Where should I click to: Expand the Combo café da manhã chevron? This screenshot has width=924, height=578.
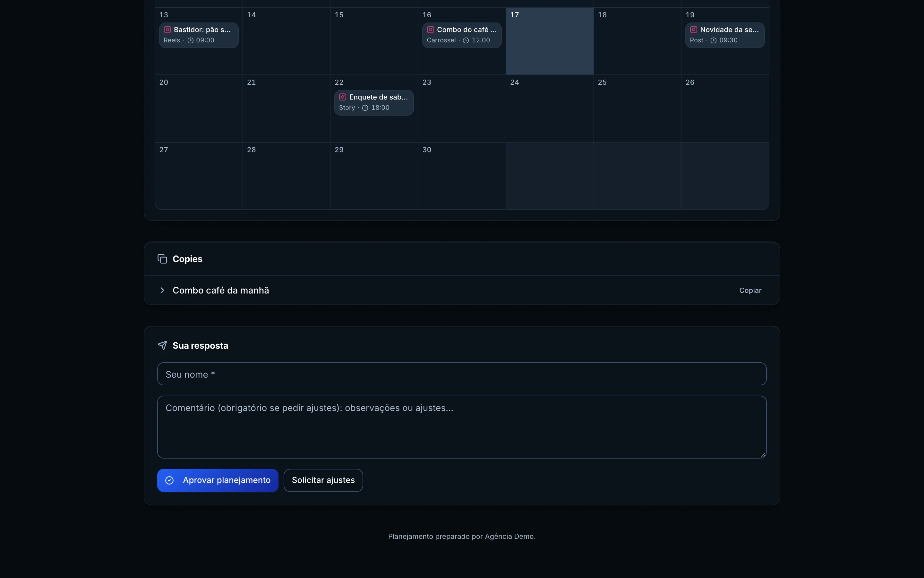162,291
